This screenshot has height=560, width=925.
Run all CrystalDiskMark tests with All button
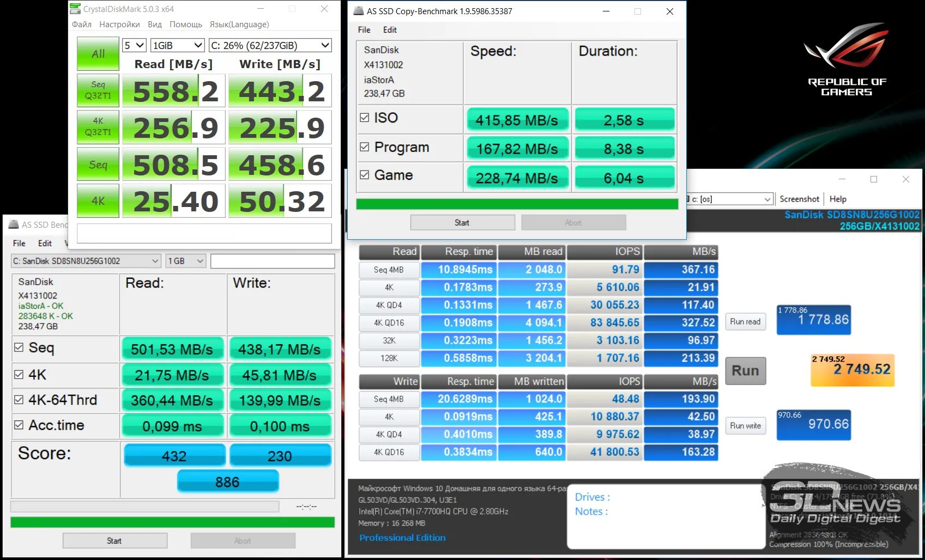click(98, 54)
